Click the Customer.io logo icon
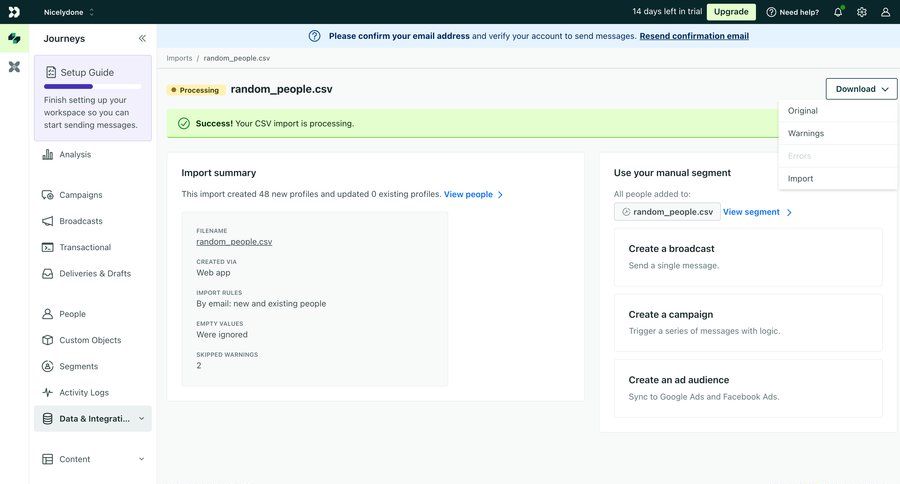900x484 pixels. pos(14,11)
